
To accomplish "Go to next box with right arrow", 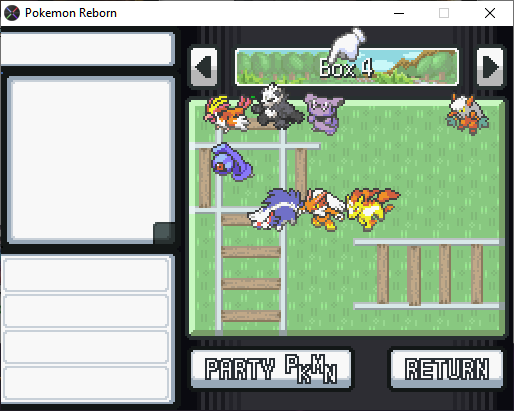I will [x=490, y=67].
